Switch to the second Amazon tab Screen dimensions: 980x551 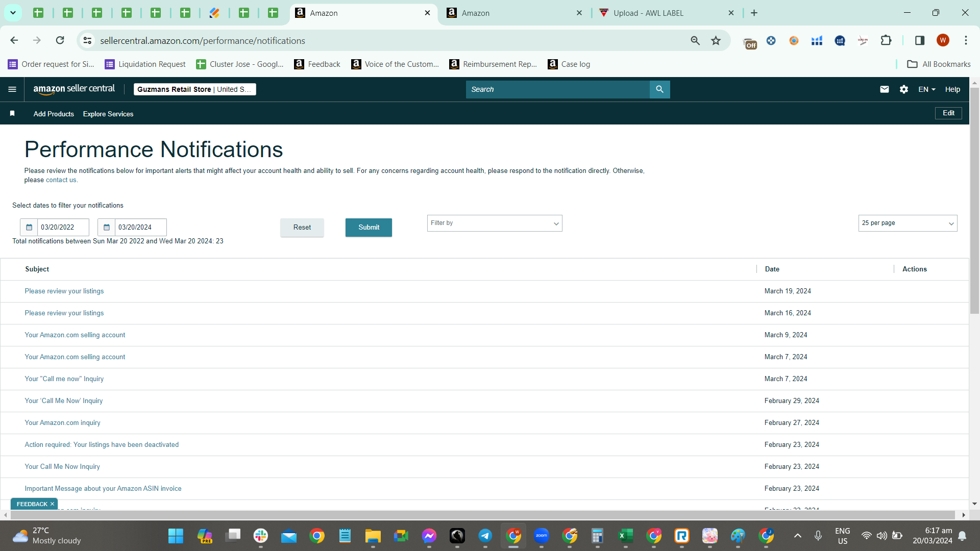[x=514, y=13]
